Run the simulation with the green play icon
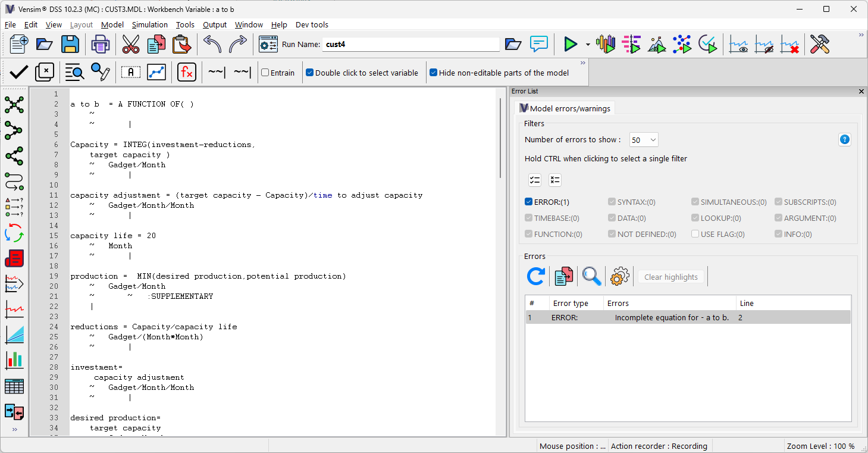Viewport: 868px width, 453px height. [x=569, y=44]
